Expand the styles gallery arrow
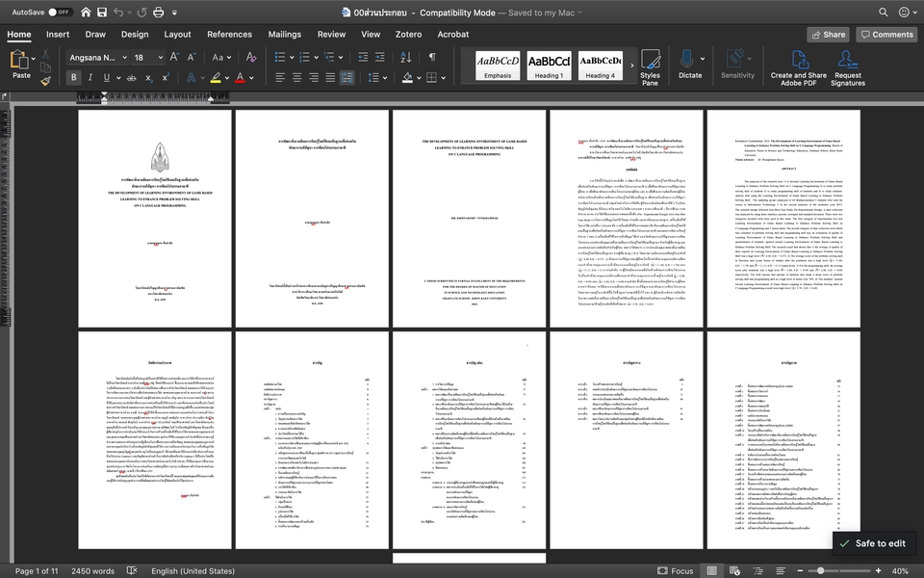 point(631,65)
